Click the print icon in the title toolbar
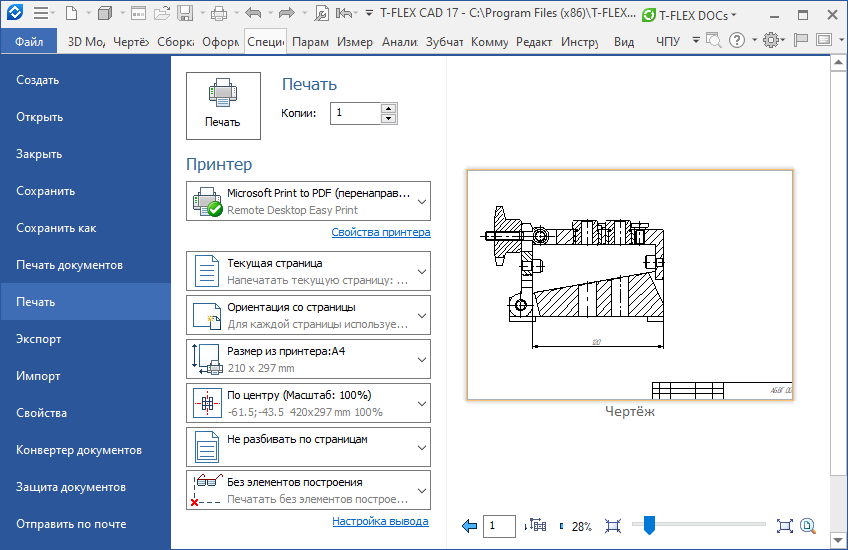This screenshot has width=848, height=550. point(219,14)
